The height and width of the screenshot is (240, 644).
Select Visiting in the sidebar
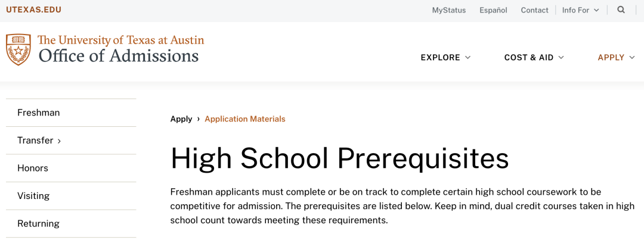(71, 196)
